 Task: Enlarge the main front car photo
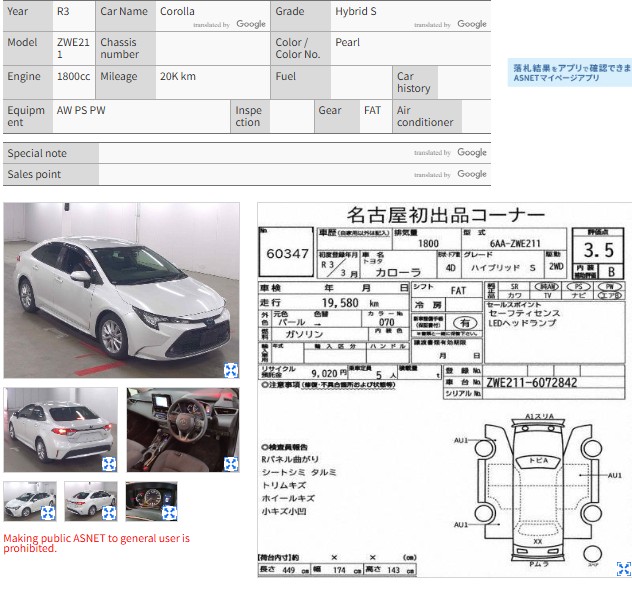pyautogui.click(x=231, y=370)
